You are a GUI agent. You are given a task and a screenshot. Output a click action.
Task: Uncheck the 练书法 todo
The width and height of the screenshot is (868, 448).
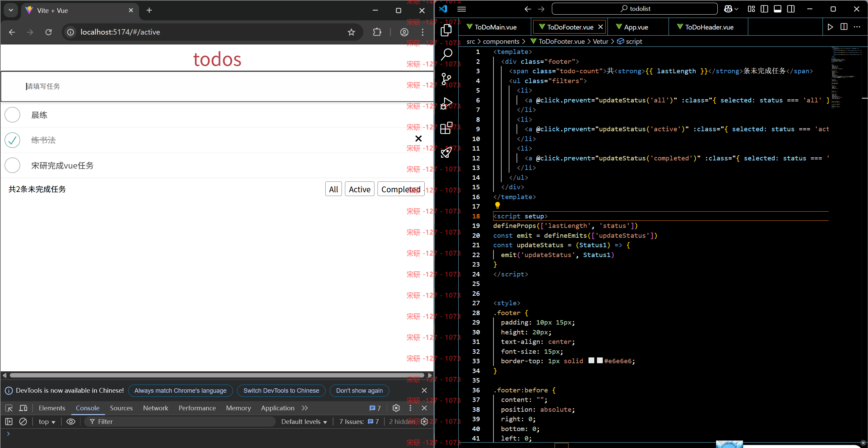click(x=13, y=140)
